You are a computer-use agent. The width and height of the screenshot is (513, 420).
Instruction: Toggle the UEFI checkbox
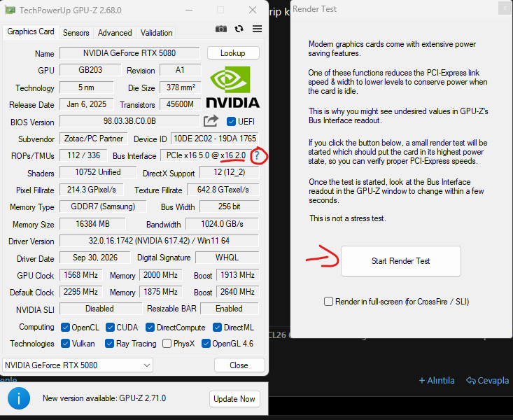coord(231,121)
